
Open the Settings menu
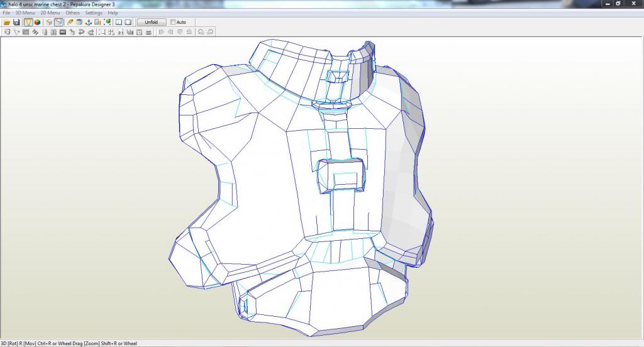coord(94,13)
